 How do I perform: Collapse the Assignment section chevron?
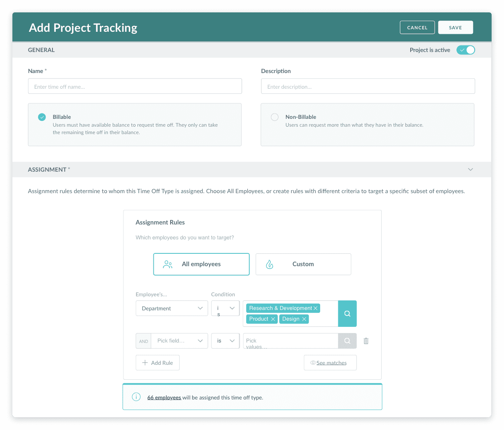click(x=470, y=169)
